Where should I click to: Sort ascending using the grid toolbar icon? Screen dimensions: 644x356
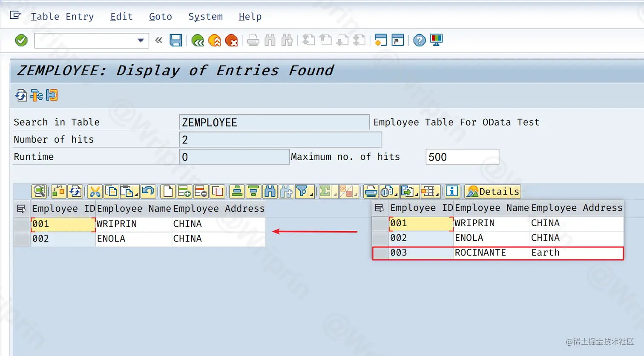237,192
